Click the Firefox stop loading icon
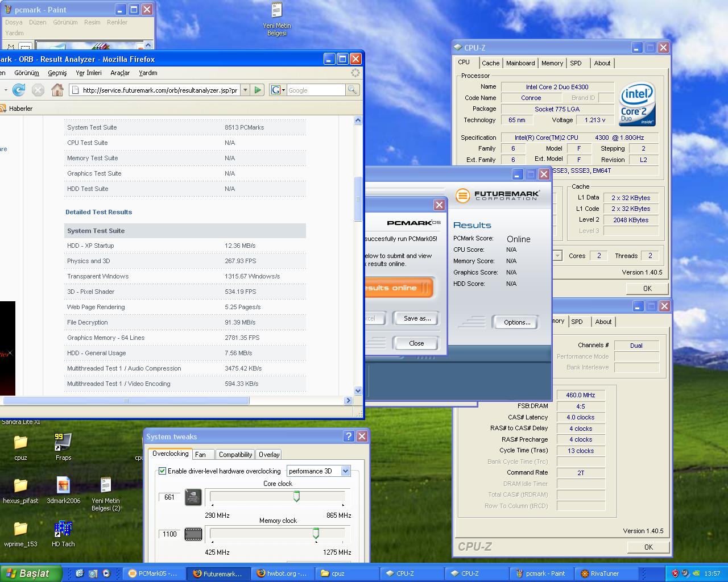This screenshot has width=728, height=582. point(38,90)
